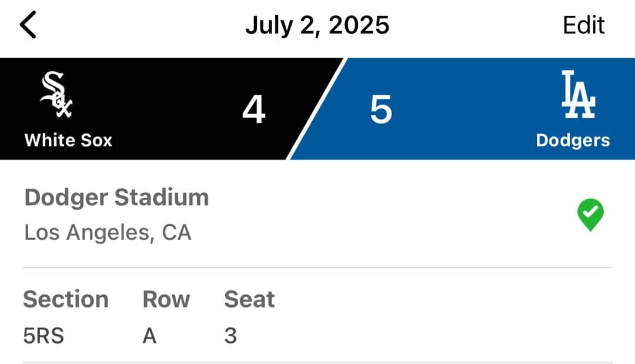Viewport: 635px width, 364px height.
Task: Tap the Section value 5RS
Action: click(44, 336)
